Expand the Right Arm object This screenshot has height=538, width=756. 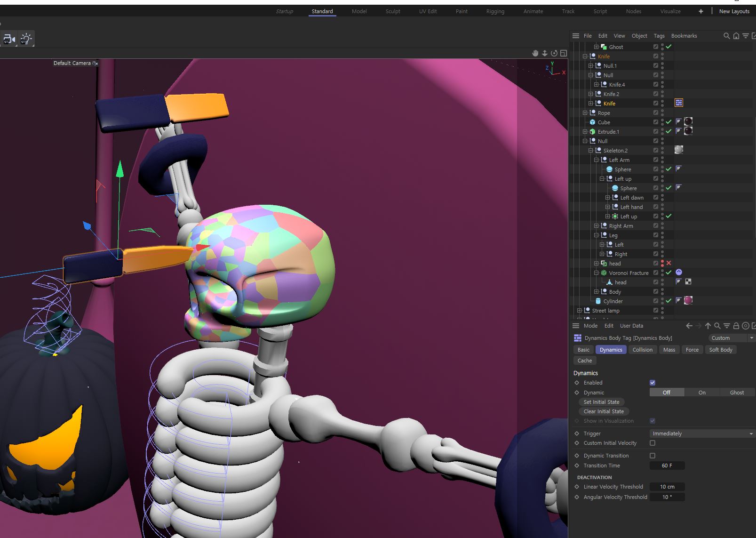tap(597, 225)
